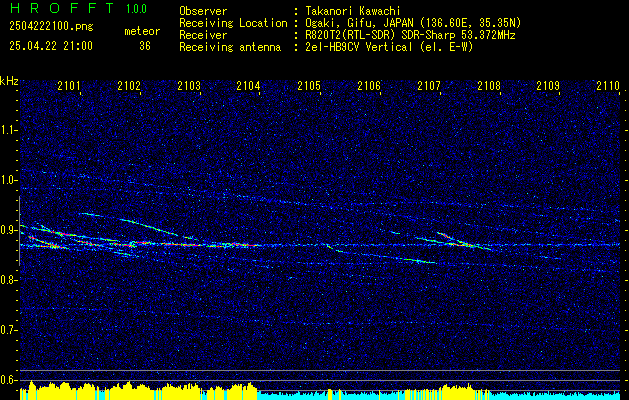Click the 2el-HB9CV Vertical antenna text
629x400 pixels.
pos(390,47)
